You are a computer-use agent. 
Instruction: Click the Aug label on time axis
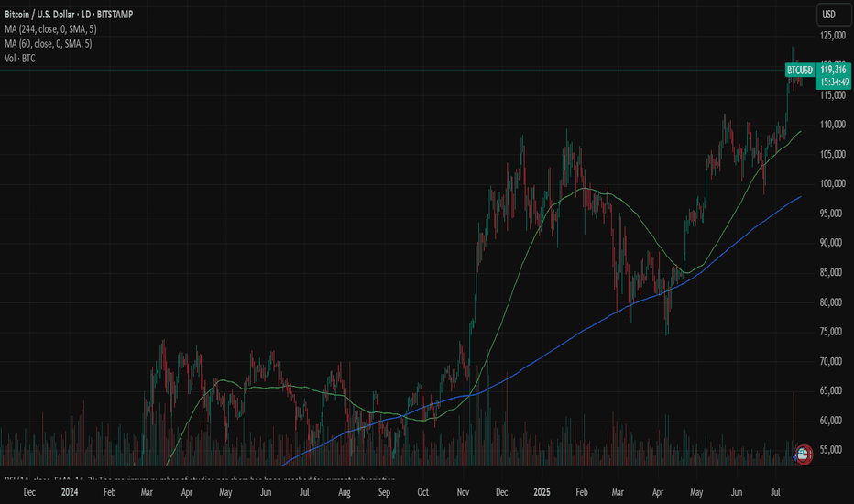(345, 493)
